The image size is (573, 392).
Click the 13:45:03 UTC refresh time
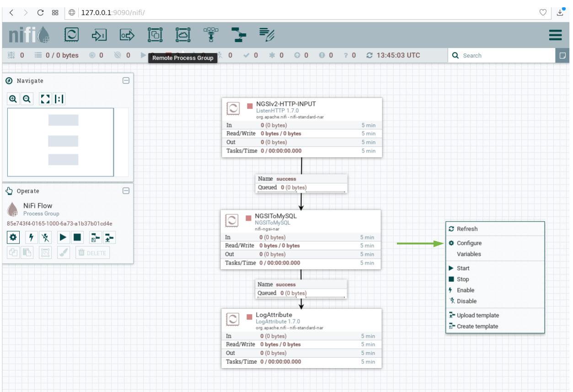pos(393,55)
